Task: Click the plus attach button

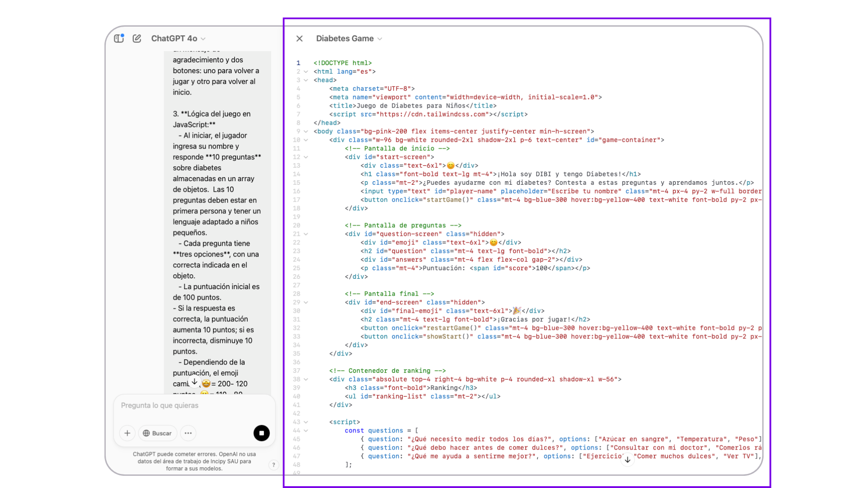Action: pyautogui.click(x=127, y=433)
